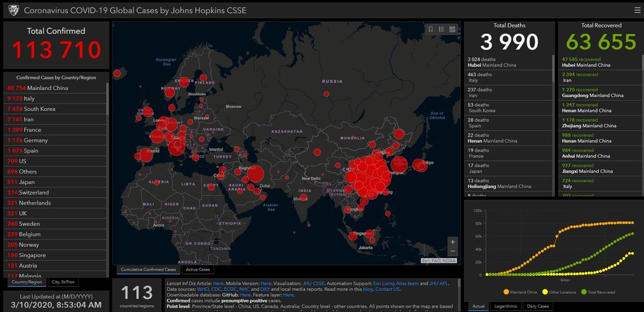Zoom in on the map with plus button
Image resolution: width=644 pixels, height=312 pixels.
[x=452, y=241]
